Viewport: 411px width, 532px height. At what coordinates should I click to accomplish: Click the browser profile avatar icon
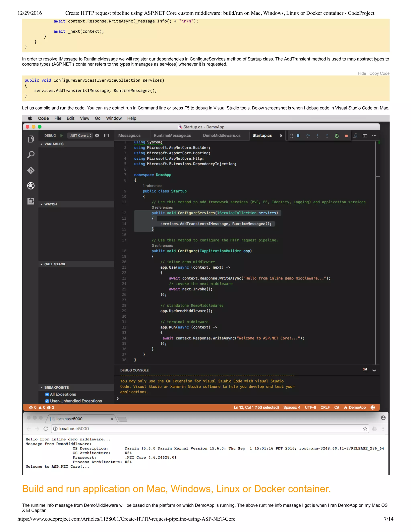pos(383,418)
